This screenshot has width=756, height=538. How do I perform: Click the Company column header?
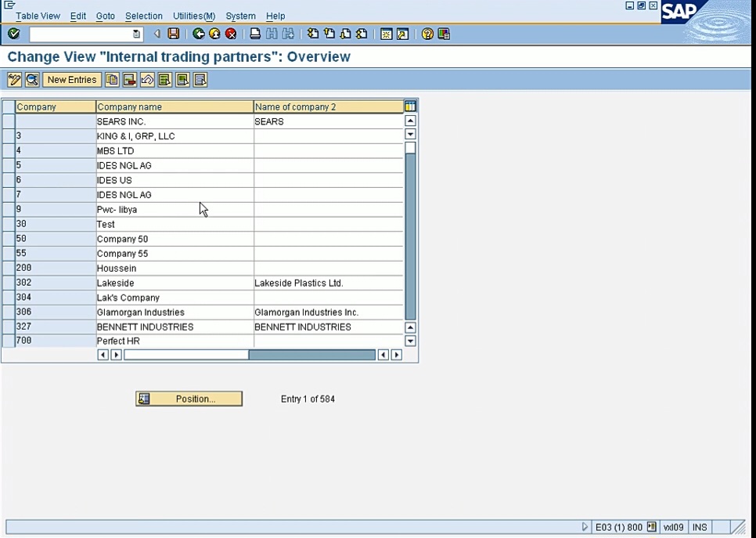[x=56, y=107]
